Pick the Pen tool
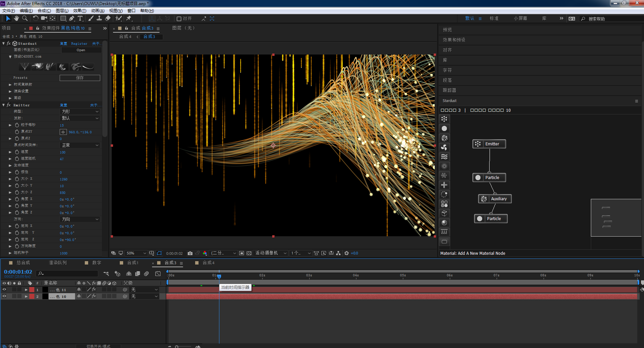 72,19
